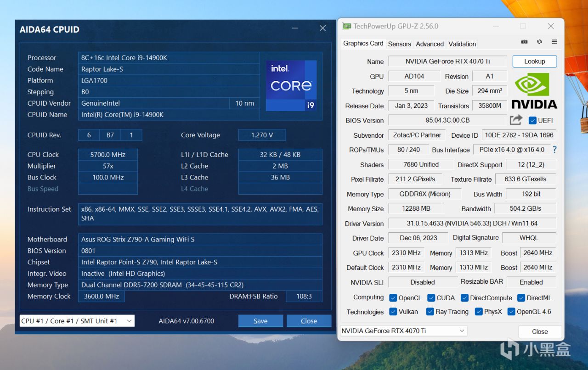Disable the CUDA checkbox

click(431, 297)
